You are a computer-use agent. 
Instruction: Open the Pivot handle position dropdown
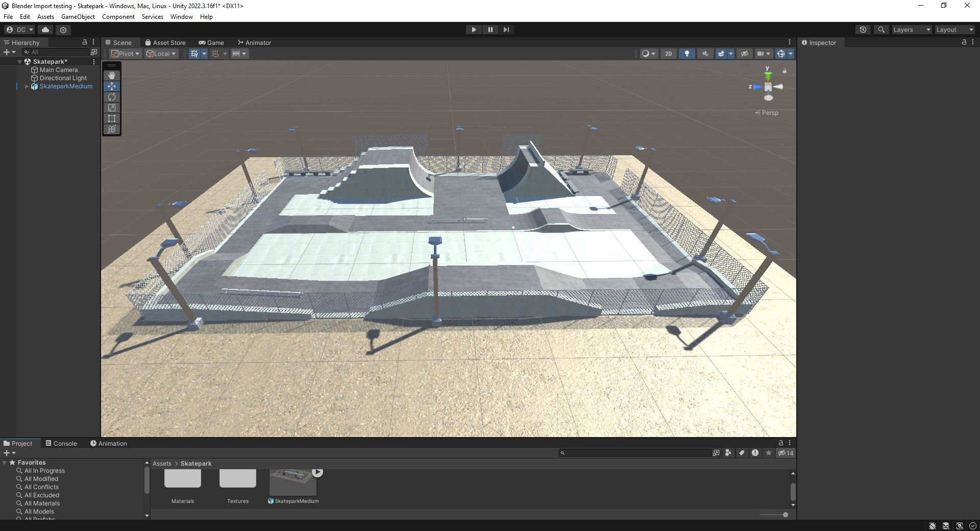(x=126, y=54)
